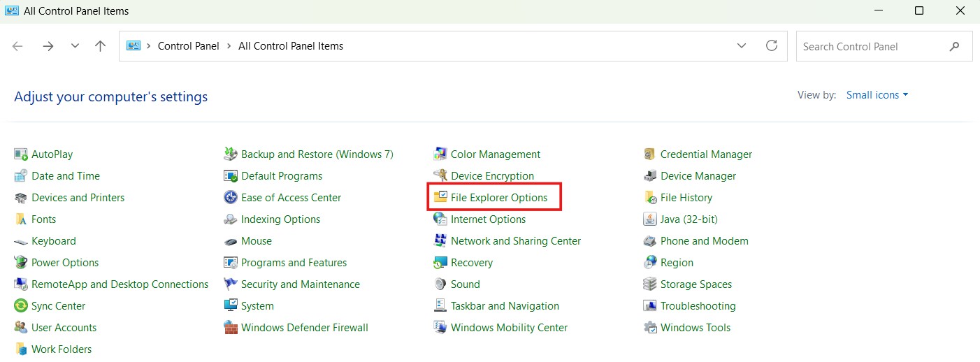The image size is (980, 362).
Task: Click the Mouse icon
Action: pos(230,241)
